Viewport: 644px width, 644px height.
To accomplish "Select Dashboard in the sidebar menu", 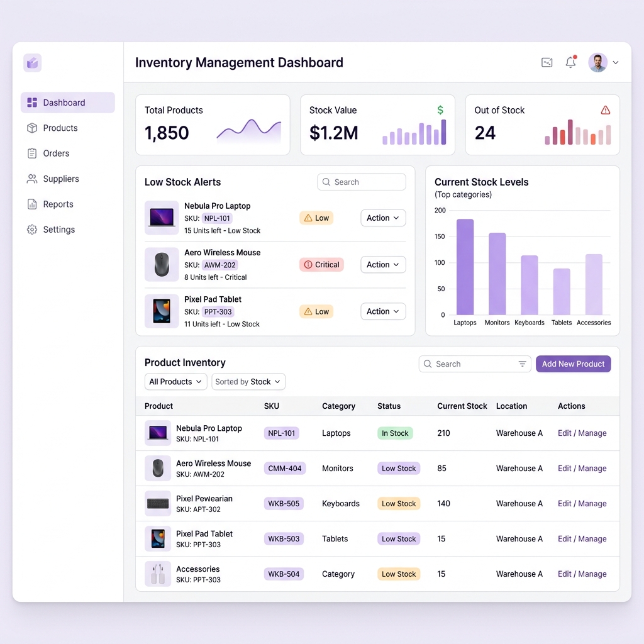I will click(68, 103).
